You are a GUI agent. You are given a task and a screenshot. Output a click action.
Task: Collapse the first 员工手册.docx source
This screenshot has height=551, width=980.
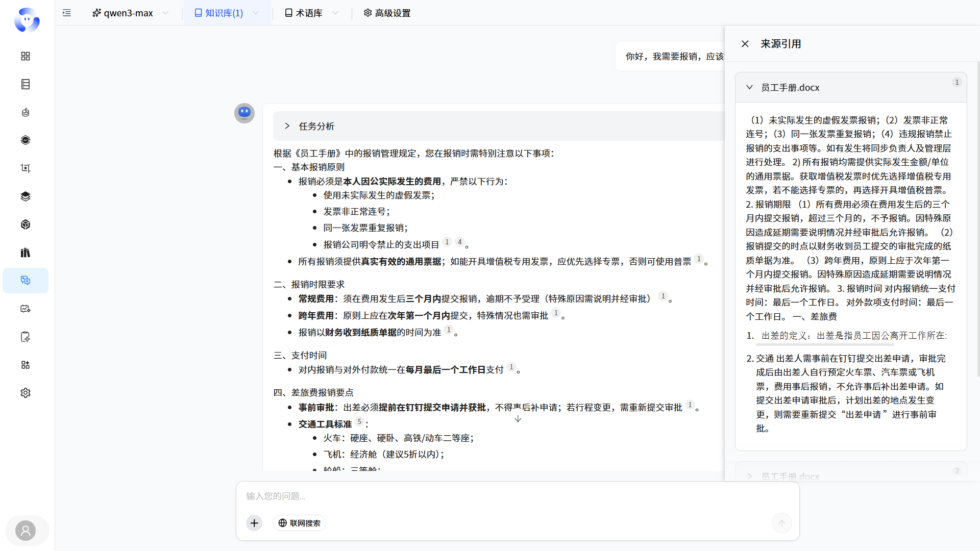(749, 87)
